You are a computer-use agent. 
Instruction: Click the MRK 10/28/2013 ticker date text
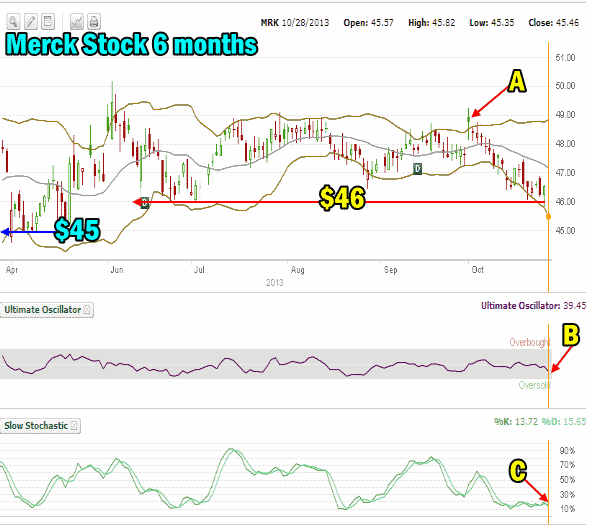[x=295, y=23]
